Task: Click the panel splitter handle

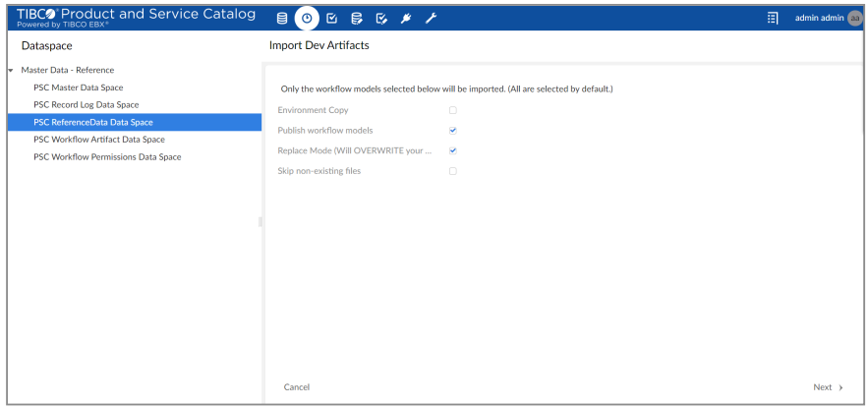Action: [x=260, y=222]
